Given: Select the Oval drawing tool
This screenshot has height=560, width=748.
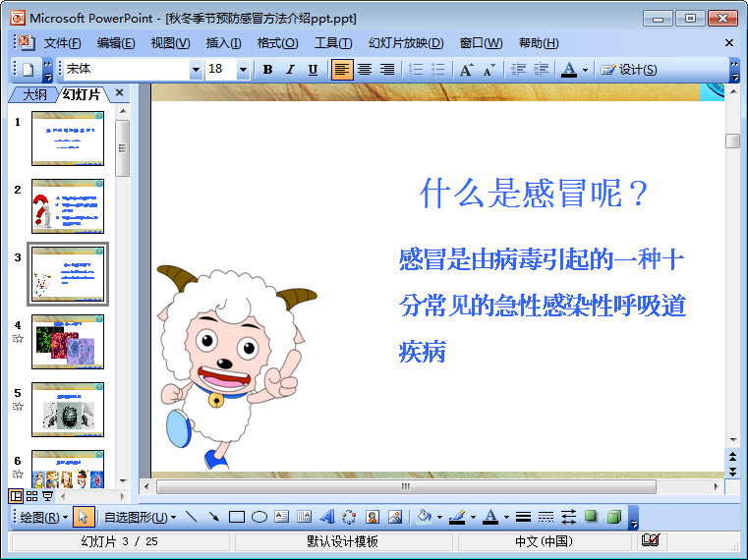Looking at the screenshot, I should click(x=259, y=517).
